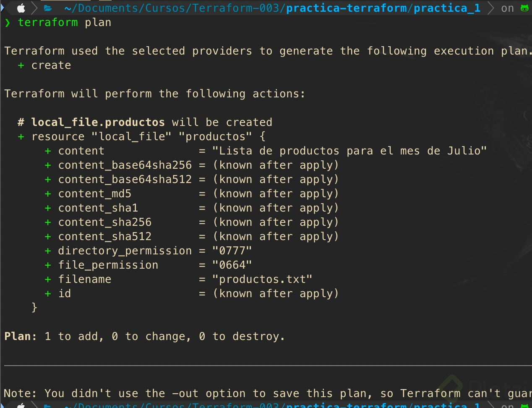Click the Apple logo in the top prompt

pyautogui.click(x=21, y=8)
